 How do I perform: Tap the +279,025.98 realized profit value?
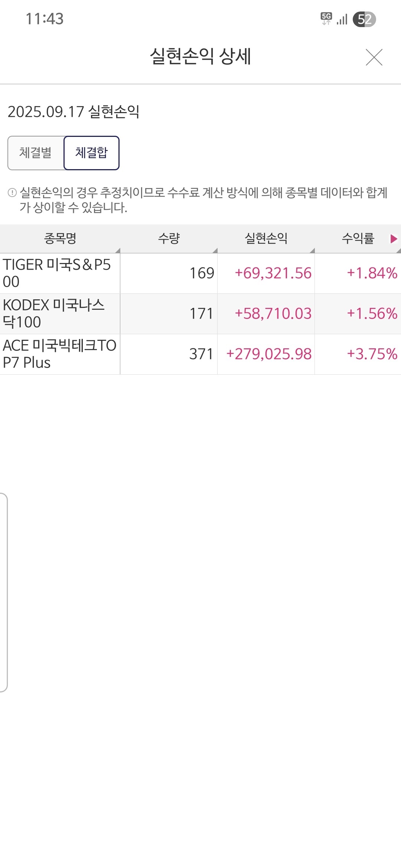tap(269, 354)
